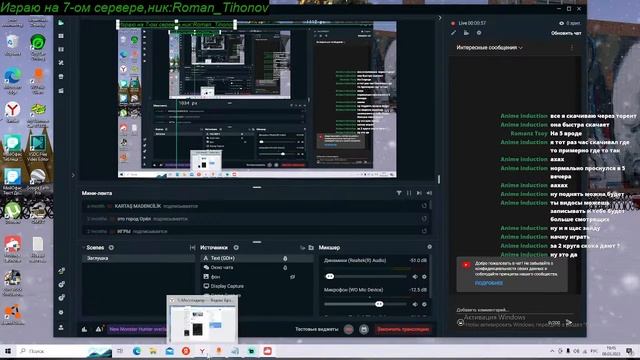Mute the Динамики (Realtek Audio) channel
Image resolution: width=640 pixels, height=360 pixels.
(x=415, y=277)
